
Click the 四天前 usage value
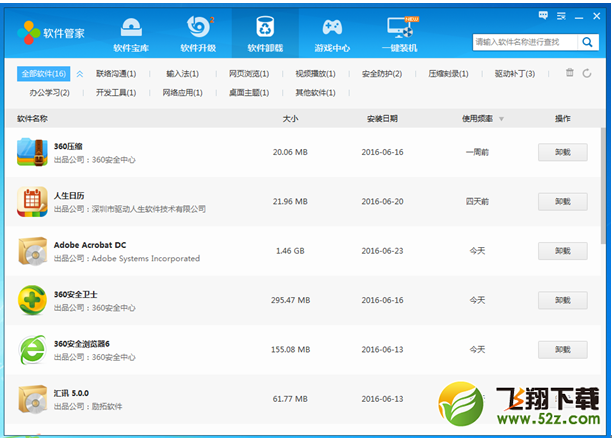477,201
